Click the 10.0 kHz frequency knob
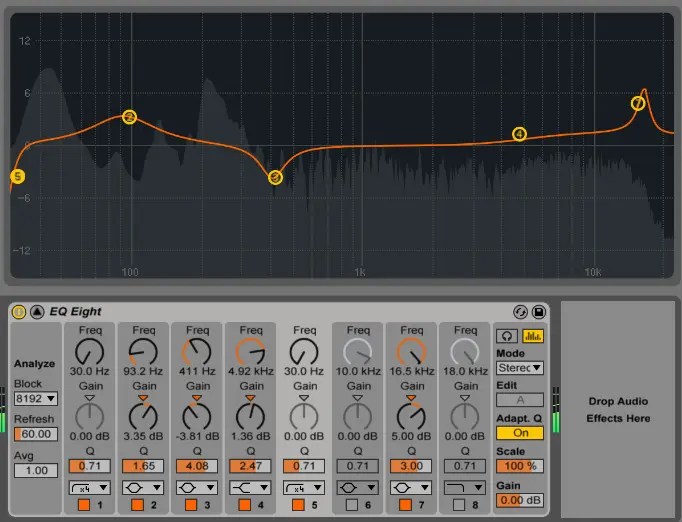Viewport: 682px width, 522px height. coord(358,352)
